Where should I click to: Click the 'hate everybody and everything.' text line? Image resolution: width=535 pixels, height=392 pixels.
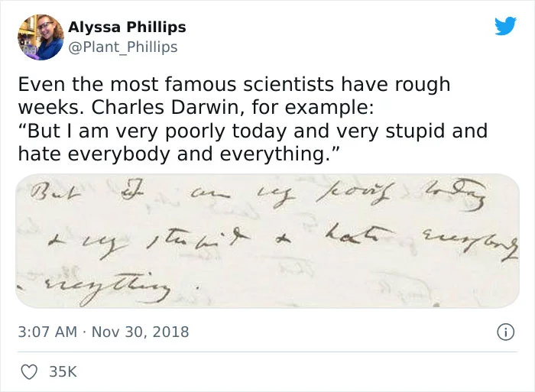(x=178, y=154)
